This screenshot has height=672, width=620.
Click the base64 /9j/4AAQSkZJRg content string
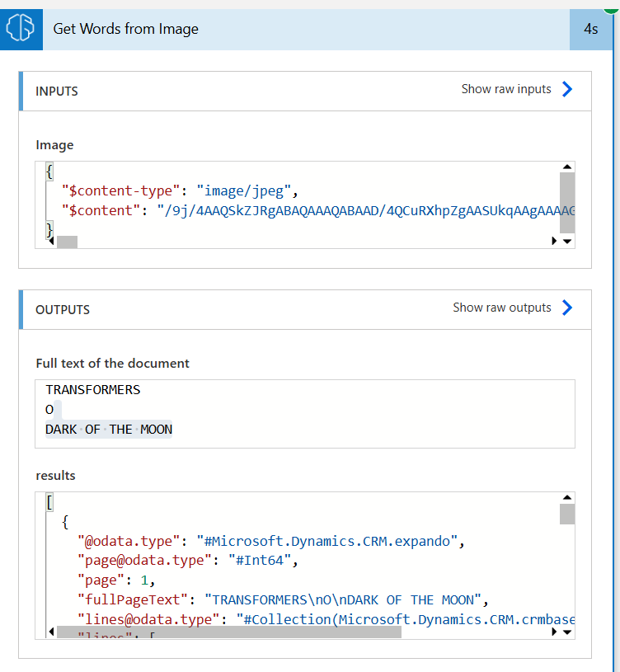pyautogui.click(x=365, y=210)
